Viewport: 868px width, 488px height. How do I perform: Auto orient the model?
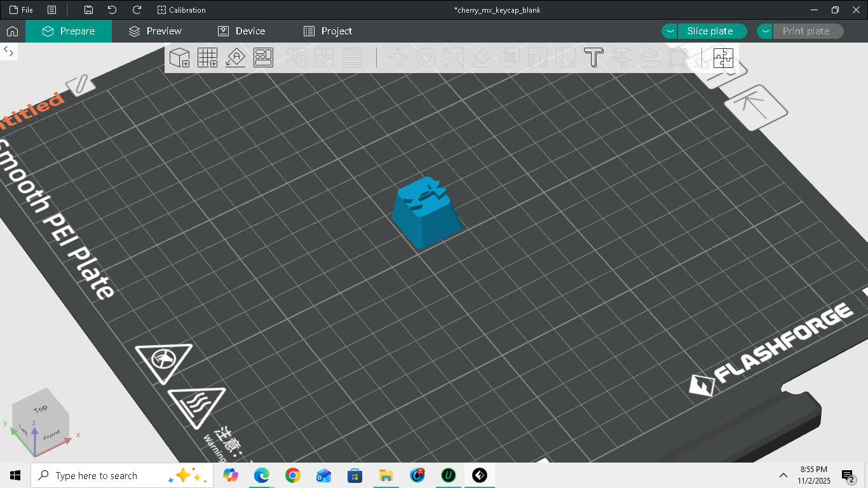point(236,58)
